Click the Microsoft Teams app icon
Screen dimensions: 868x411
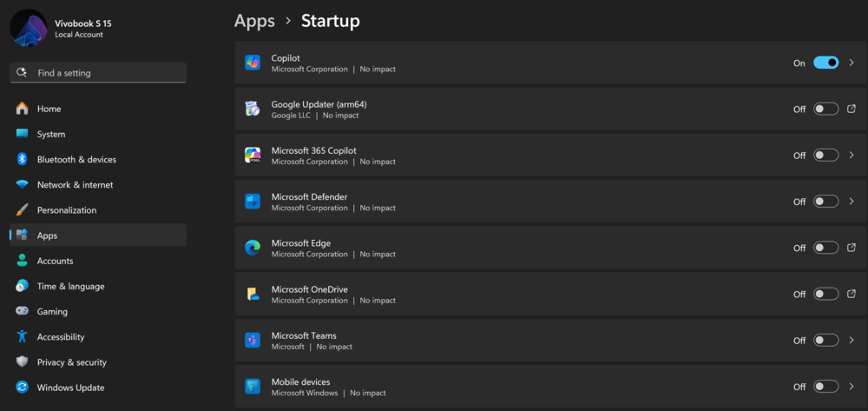point(253,340)
